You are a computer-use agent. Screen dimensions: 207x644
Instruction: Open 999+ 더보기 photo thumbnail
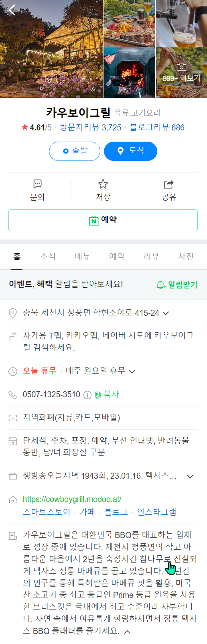pyautogui.click(x=181, y=73)
